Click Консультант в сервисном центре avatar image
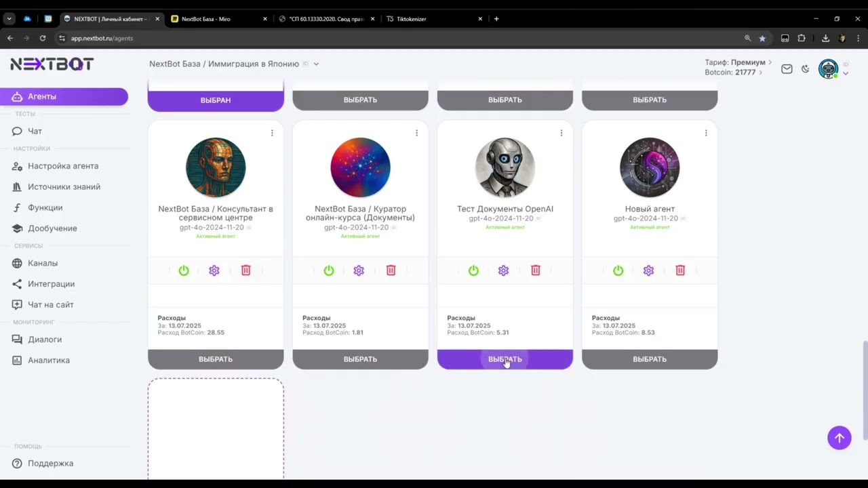The image size is (868, 488). click(216, 167)
